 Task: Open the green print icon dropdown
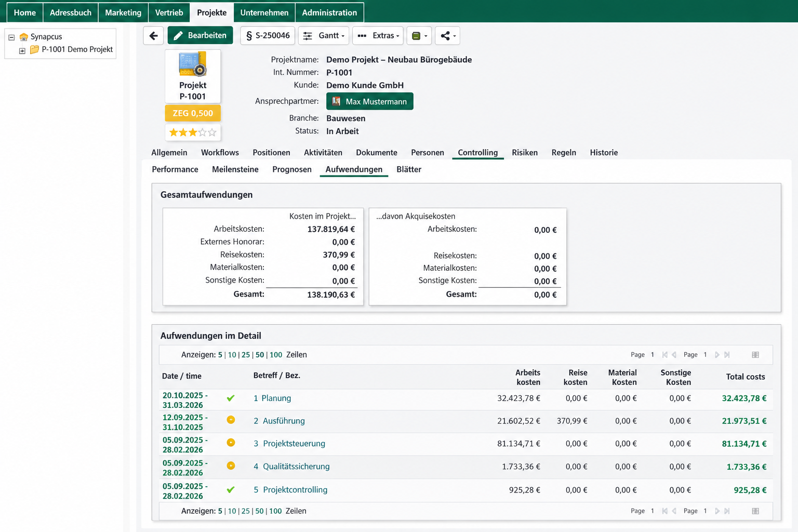click(419, 35)
